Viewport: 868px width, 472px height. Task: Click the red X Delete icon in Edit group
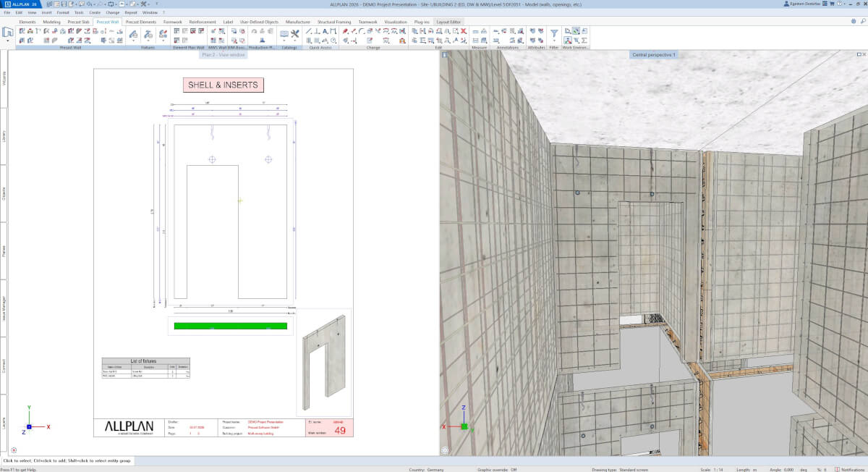click(x=464, y=31)
